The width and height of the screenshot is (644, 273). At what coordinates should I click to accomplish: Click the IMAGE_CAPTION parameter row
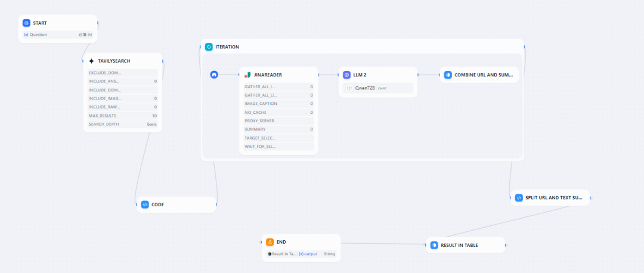pyautogui.click(x=279, y=104)
